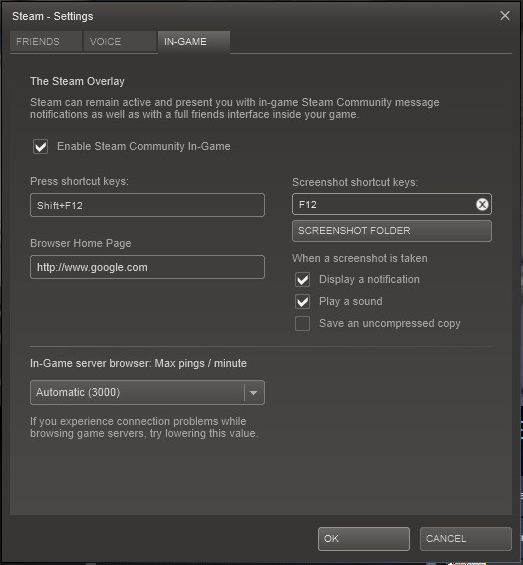Clear the F12 screenshot shortcut key
Viewport: 523px width, 565px height.
(x=482, y=204)
